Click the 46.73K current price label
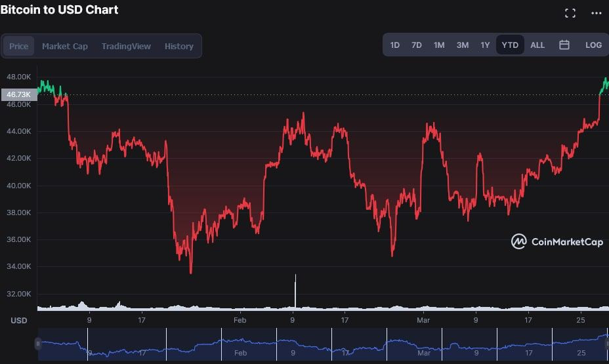 pyautogui.click(x=18, y=94)
